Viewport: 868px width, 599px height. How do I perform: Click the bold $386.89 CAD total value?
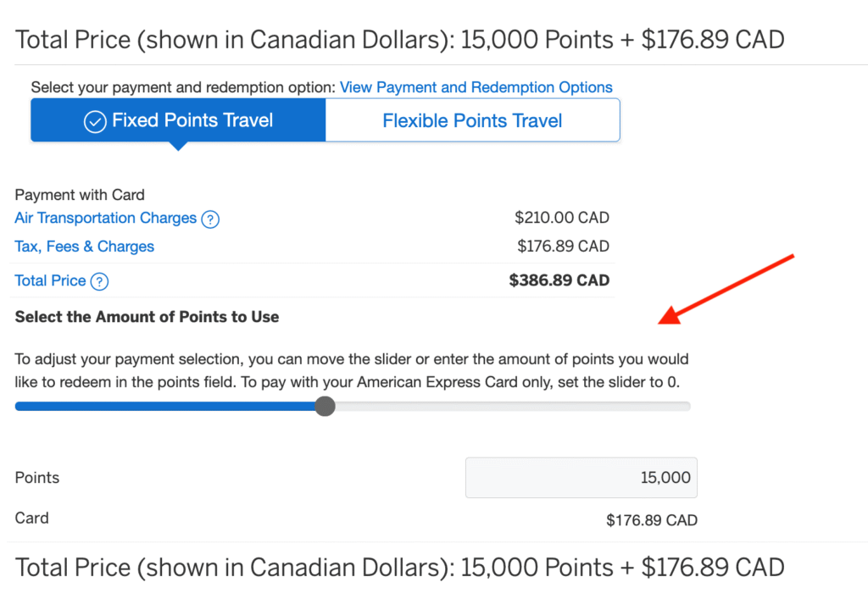[x=559, y=280]
